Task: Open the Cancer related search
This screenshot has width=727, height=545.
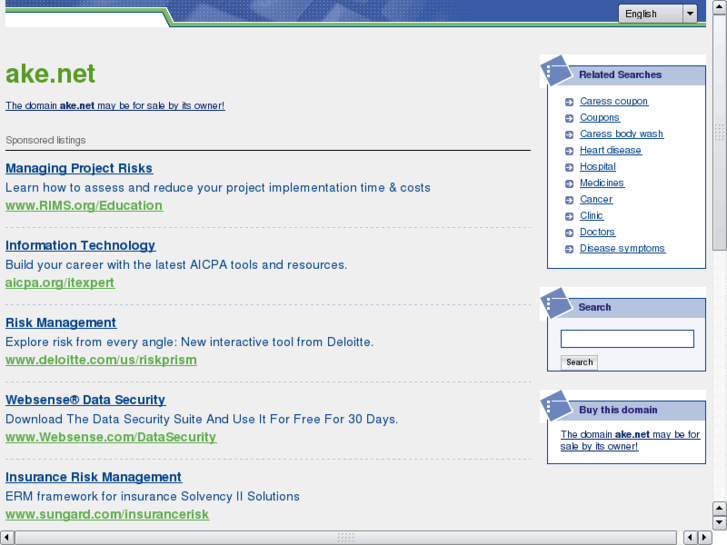Action: click(x=596, y=199)
